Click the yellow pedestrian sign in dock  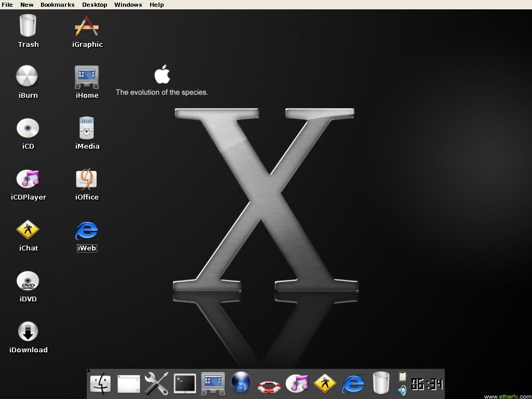tap(325, 383)
